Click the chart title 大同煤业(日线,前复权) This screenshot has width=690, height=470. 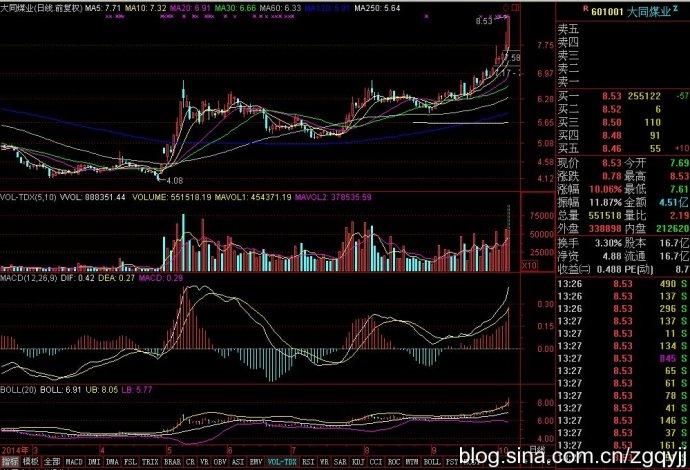pos(41,8)
